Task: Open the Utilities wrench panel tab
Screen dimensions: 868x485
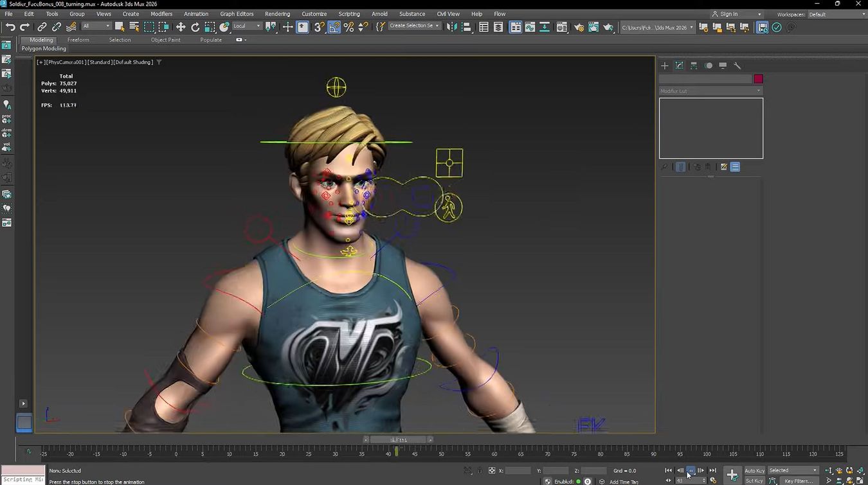Action: [x=737, y=66]
